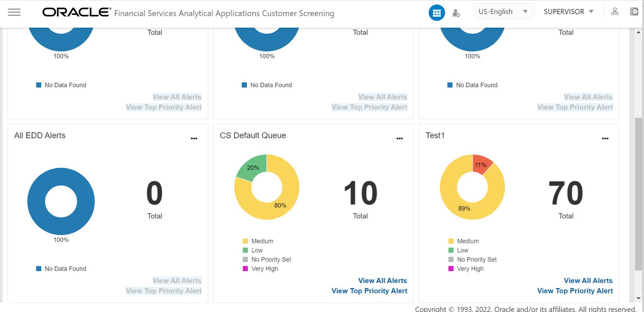Click the CS Default Queue card title

pyautogui.click(x=253, y=136)
